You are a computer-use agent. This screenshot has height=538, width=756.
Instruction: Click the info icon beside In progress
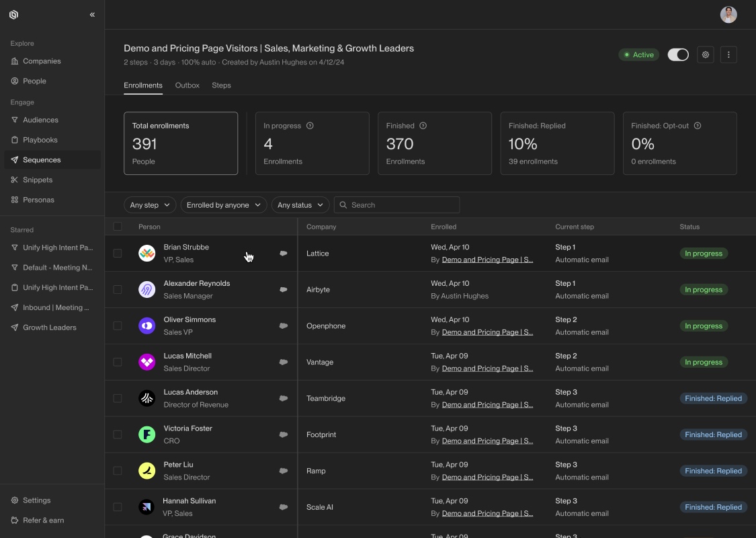tap(310, 126)
